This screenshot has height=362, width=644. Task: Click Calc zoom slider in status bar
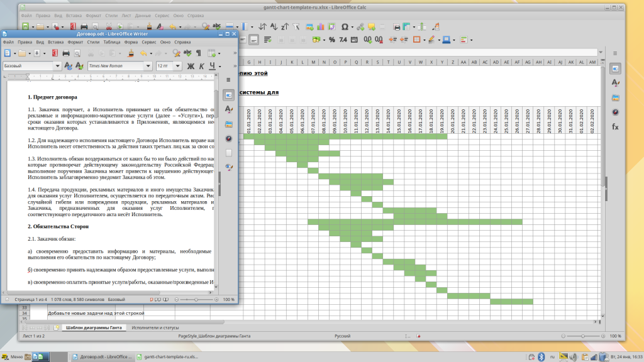click(x=586, y=336)
